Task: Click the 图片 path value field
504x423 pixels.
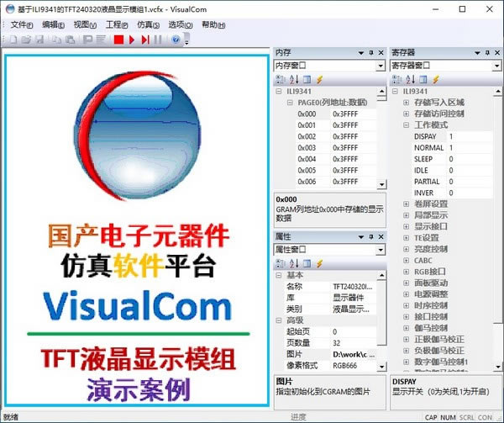Action: 354,354
